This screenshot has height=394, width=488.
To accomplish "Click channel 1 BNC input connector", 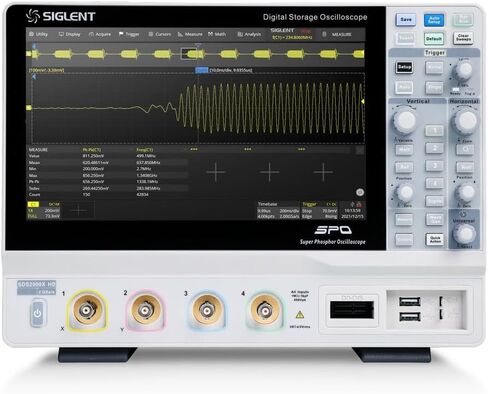I will click(86, 311).
